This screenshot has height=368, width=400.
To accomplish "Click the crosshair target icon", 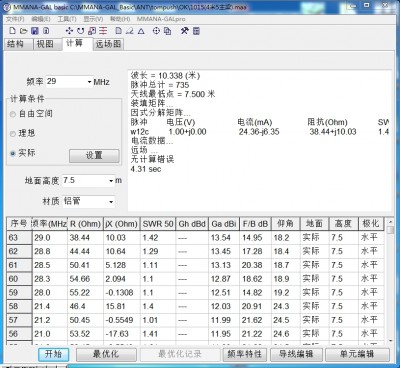I will pyautogui.click(x=156, y=31).
